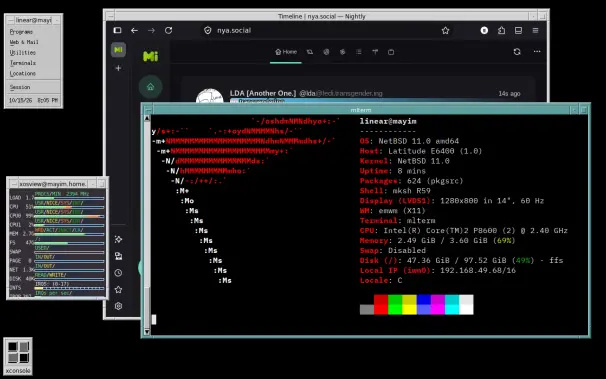
Task: Go back in the Nightly browser
Action: [134, 30]
